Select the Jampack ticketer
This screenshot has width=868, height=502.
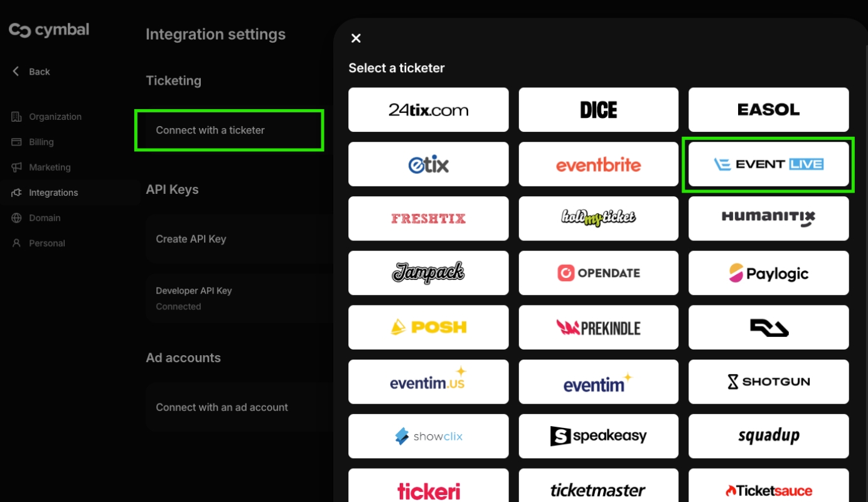428,273
